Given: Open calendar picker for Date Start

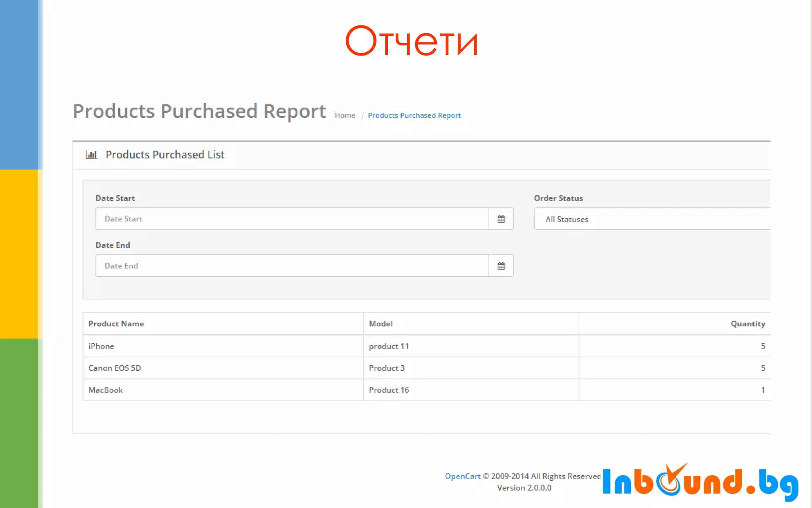Looking at the screenshot, I should coord(501,219).
